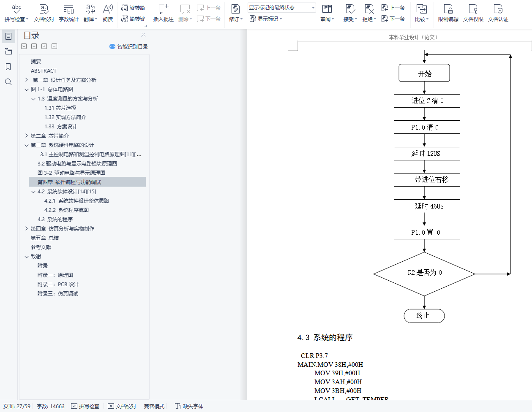Screen dimensions: 532x412
Task: Jump to 1.32 实现方法简介
Action: click(x=65, y=117)
